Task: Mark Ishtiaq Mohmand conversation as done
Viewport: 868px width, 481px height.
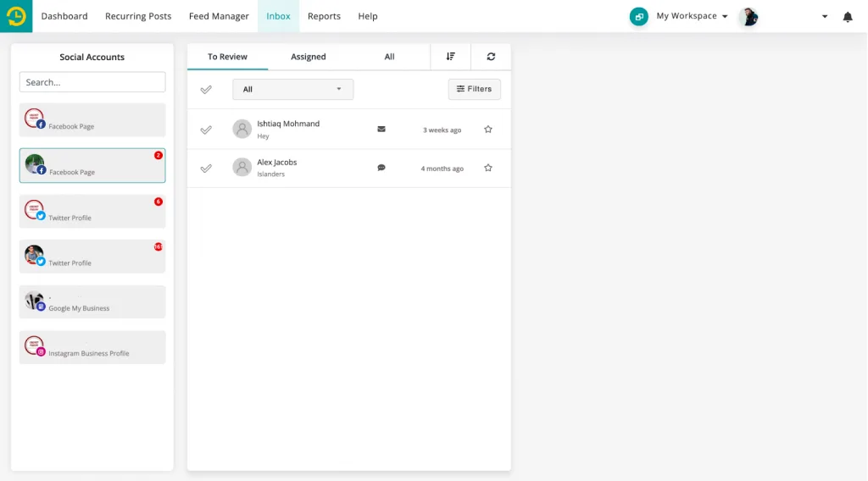Action: 206,130
